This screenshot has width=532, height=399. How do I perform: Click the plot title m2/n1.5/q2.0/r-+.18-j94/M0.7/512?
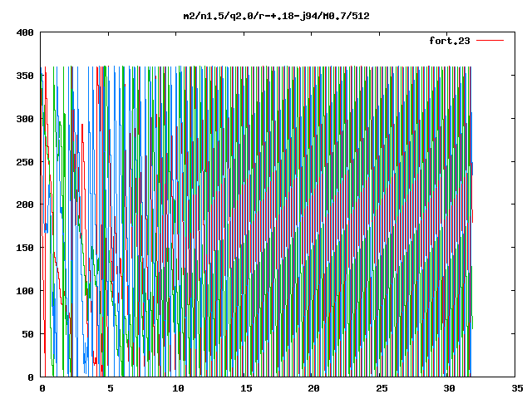pos(276,16)
